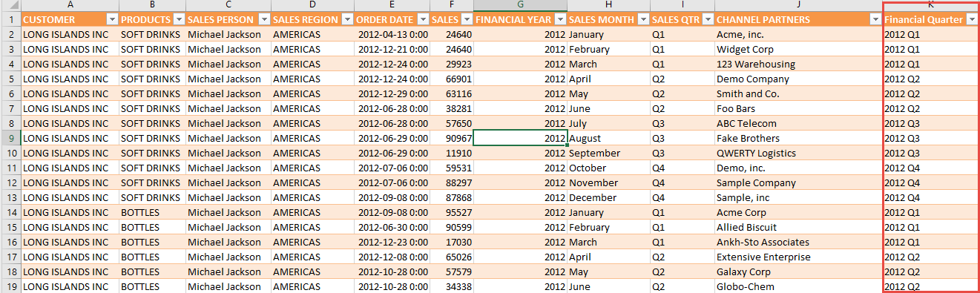
Task: Open the SALES QTR filter dropdown
Action: coord(708,19)
